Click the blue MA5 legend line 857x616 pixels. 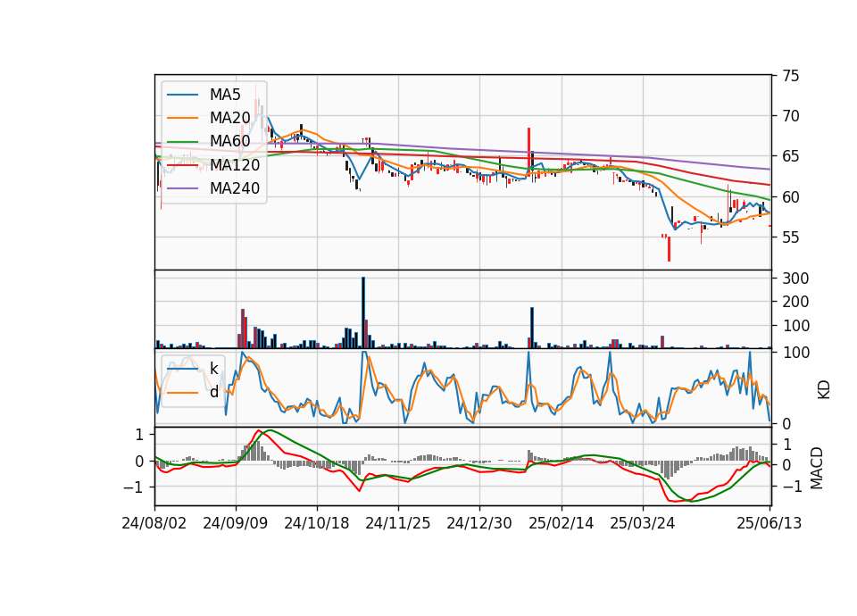[x=182, y=95]
